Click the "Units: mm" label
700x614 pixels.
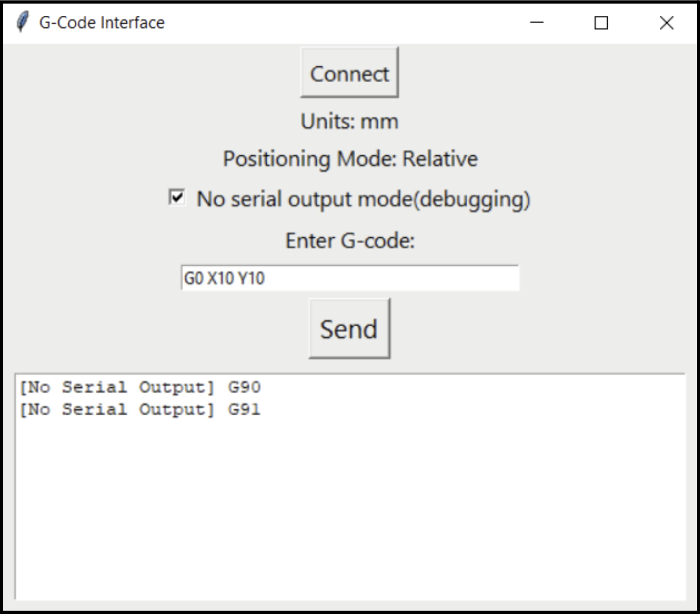349,121
